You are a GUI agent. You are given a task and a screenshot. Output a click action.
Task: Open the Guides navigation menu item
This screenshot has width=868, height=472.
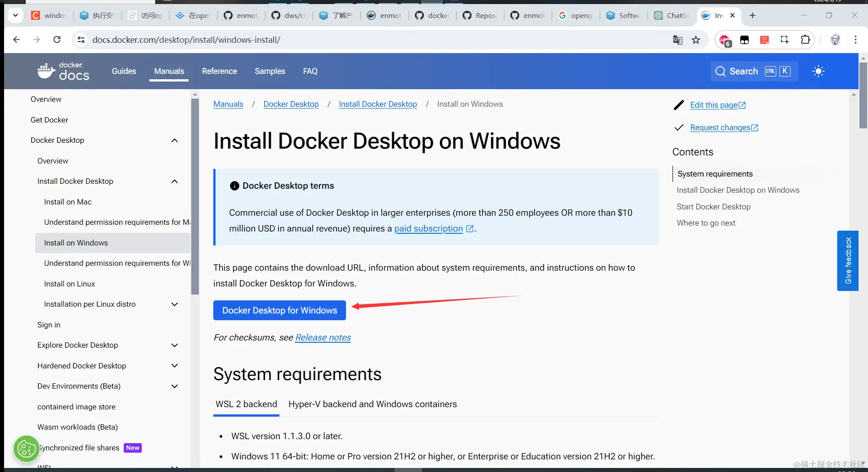coord(124,71)
